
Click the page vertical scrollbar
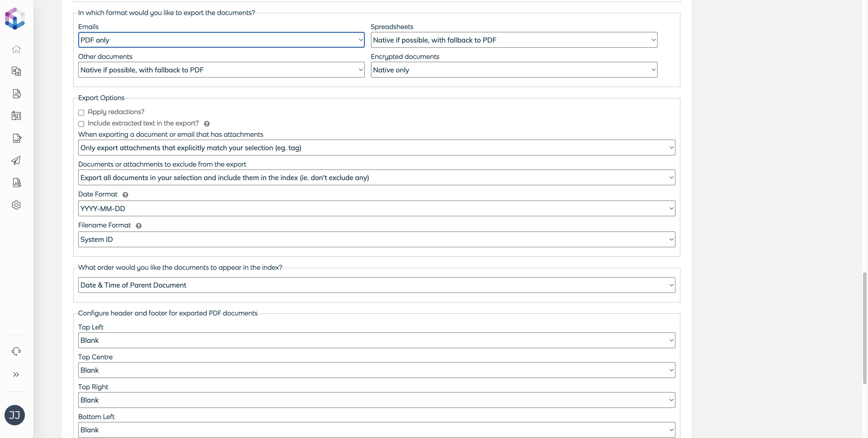(x=865, y=328)
